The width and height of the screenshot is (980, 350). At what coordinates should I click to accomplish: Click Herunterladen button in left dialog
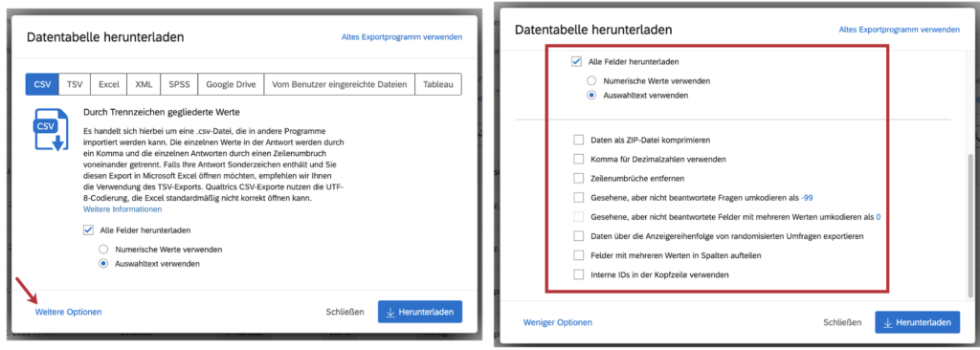click(420, 311)
